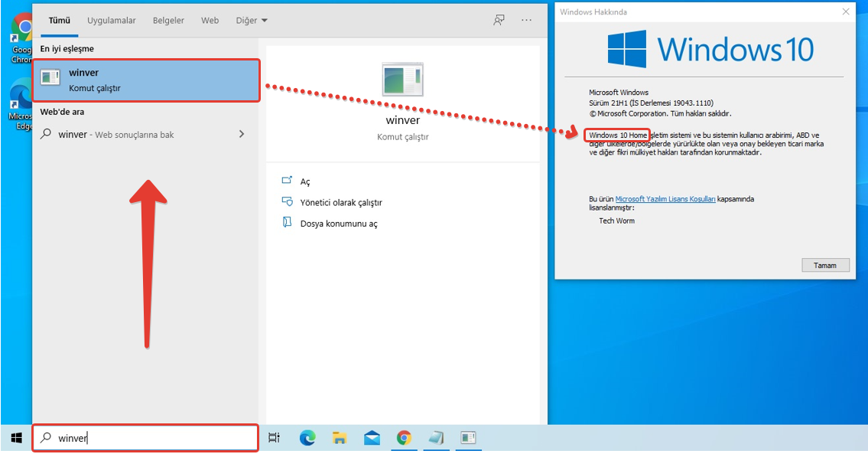The height and width of the screenshot is (454, 868).
Task: Click the large winver app icon in preview
Action: (x=402, y=80)
